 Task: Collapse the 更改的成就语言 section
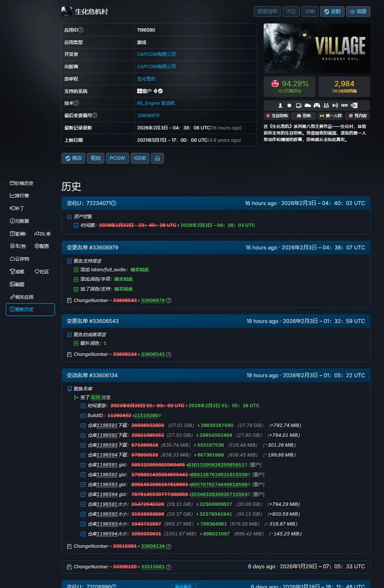(69, 335)
